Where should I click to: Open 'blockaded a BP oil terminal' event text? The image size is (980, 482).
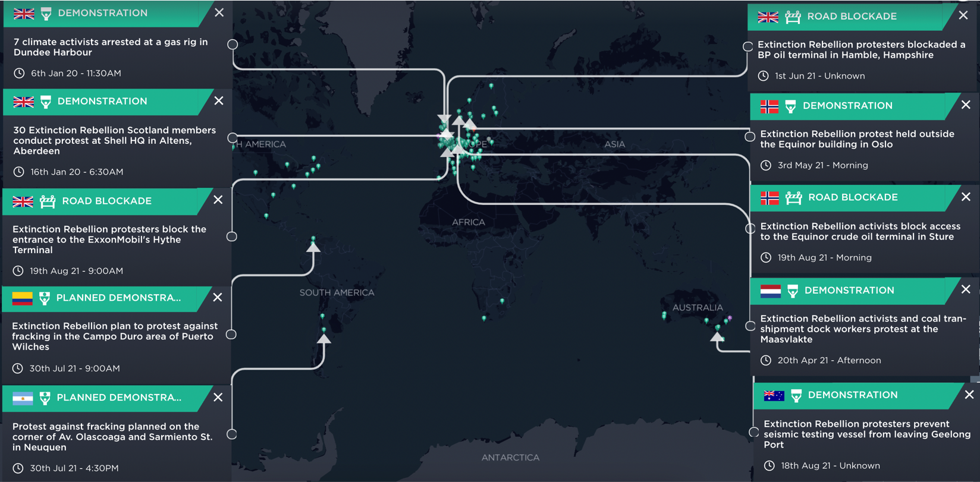tap(862, 50)
